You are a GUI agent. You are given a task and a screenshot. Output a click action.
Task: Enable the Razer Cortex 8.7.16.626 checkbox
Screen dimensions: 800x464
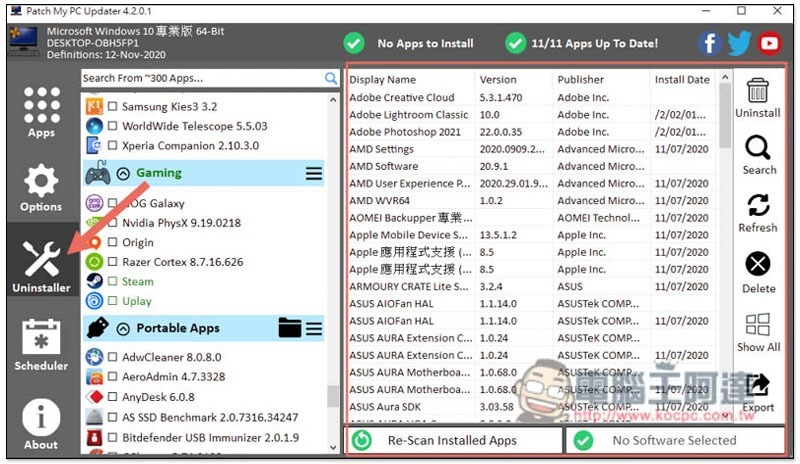(x=113, y=262)
